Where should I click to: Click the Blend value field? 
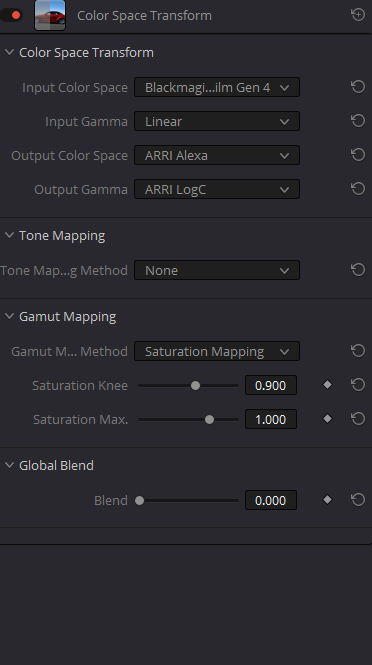[x=271, y=500]
